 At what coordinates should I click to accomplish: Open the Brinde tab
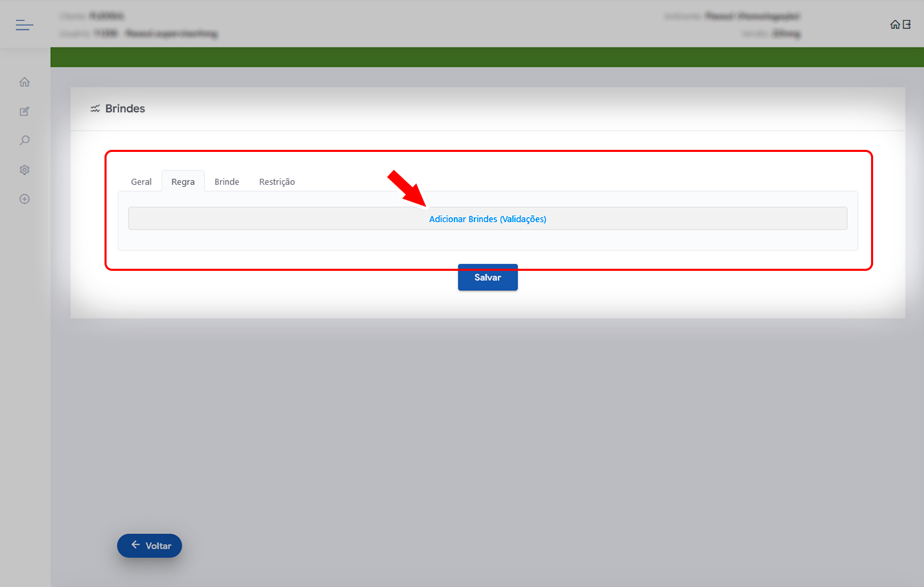click(x=227, y=181)
